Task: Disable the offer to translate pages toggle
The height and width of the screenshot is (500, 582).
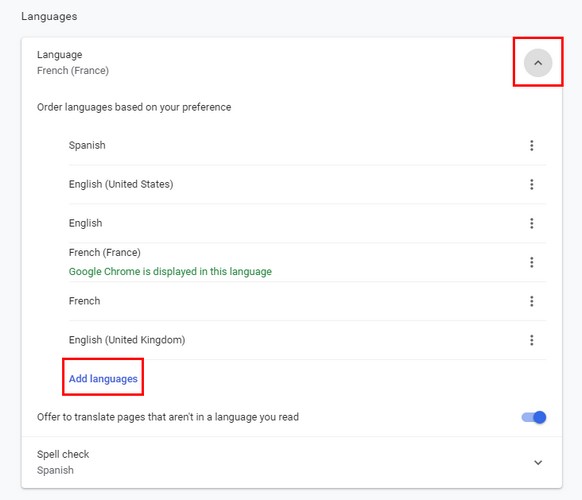Action: tap(534, 418)
